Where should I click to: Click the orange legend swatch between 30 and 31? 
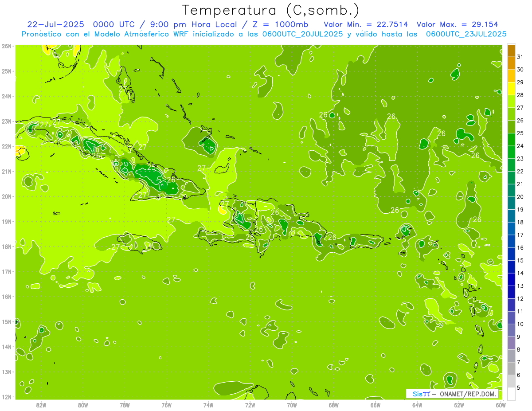[511, 63]
